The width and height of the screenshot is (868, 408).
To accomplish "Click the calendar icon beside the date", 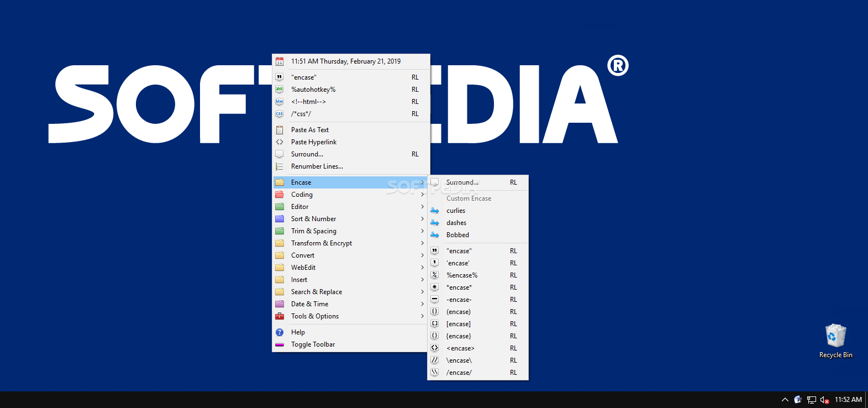I will 280,61.
